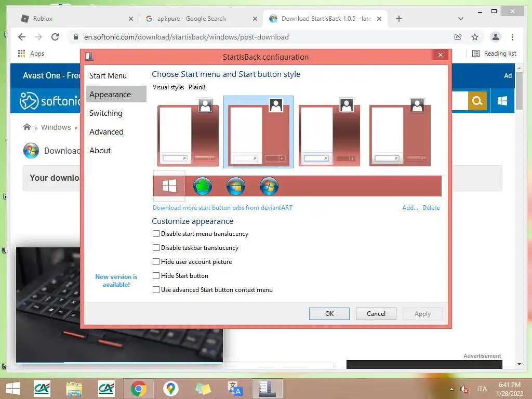The width and height of the screenshot is (532, 399).
Task: Pick the blue Windows flag orb
Action: tap(236, 186)
